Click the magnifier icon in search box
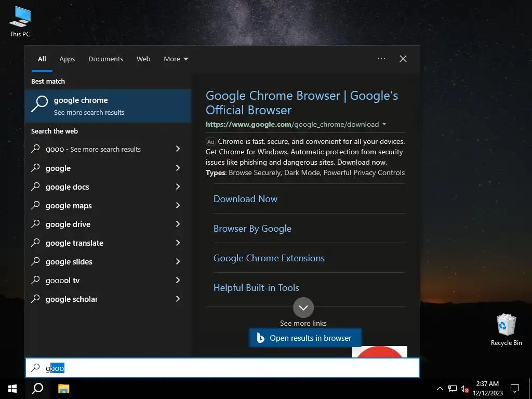The height and width of the screenshot is (399, 532). coord(36,367)
